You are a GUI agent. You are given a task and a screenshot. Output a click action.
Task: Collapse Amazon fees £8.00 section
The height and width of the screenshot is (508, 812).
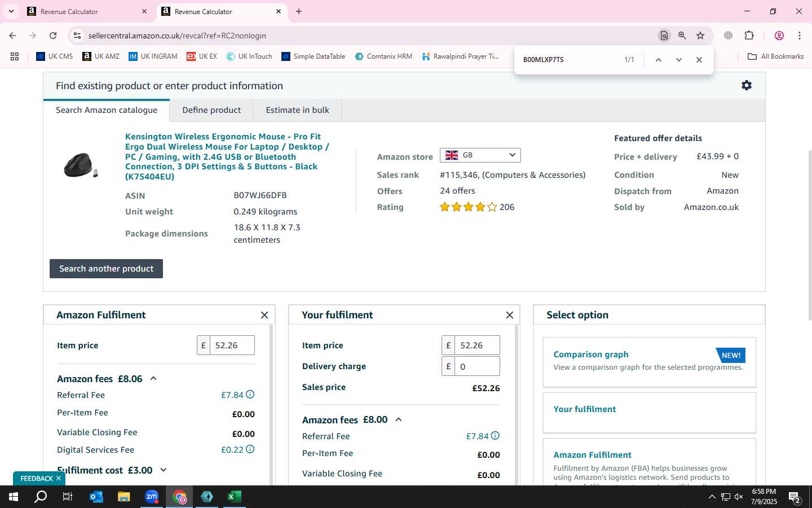click(399, 419)
